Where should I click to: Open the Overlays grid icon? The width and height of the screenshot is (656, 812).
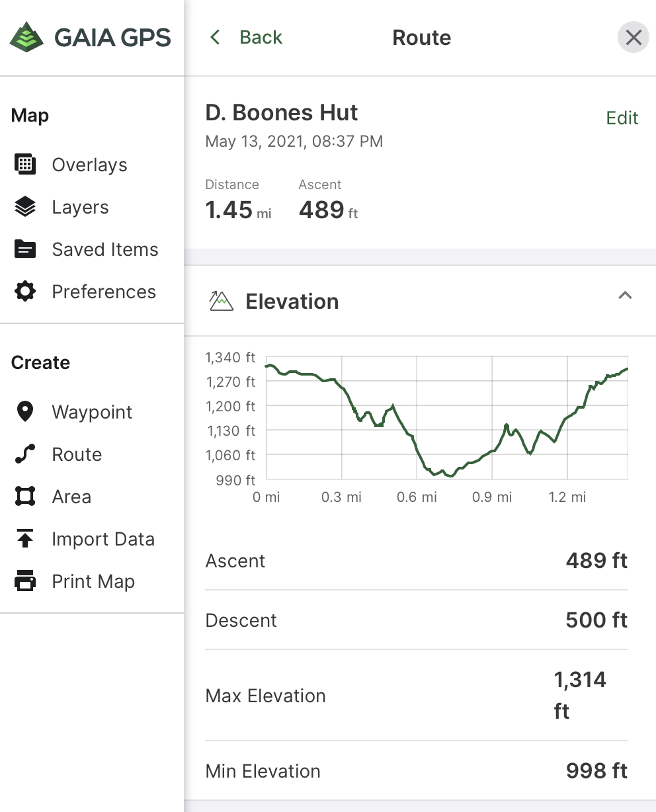point(25,164)
